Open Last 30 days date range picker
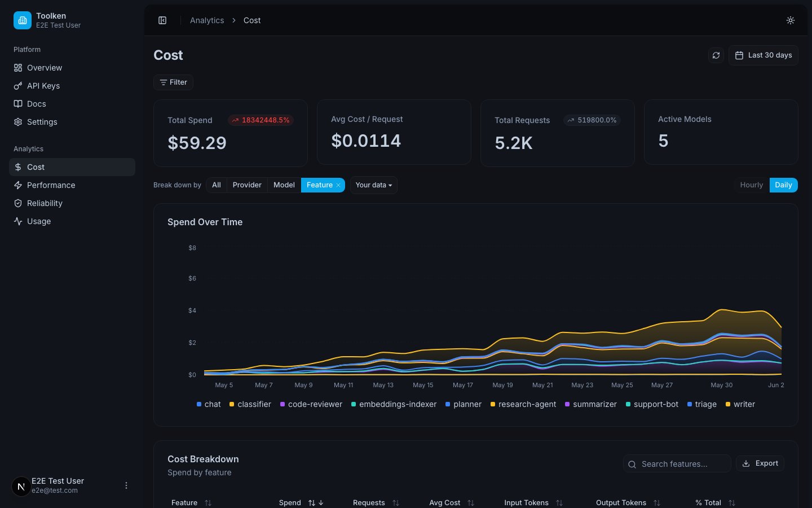812x508 pixels. pyautogui.click(x=764, y=55)
